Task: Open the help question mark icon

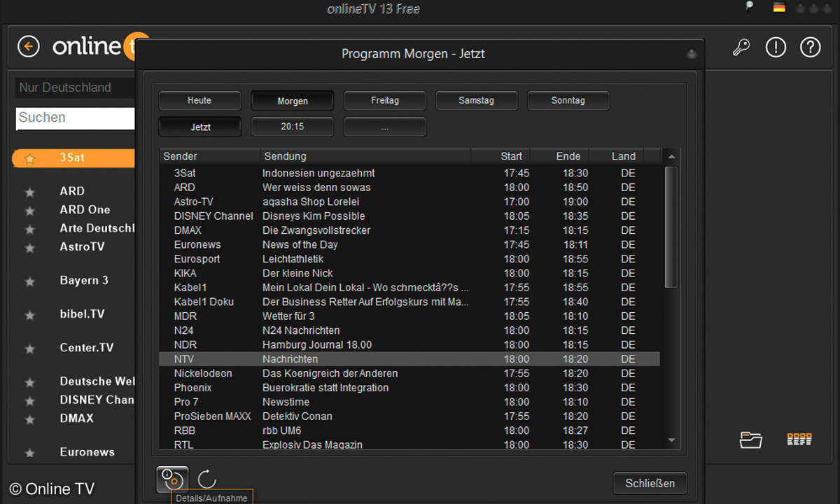Action: click(810, 47)
